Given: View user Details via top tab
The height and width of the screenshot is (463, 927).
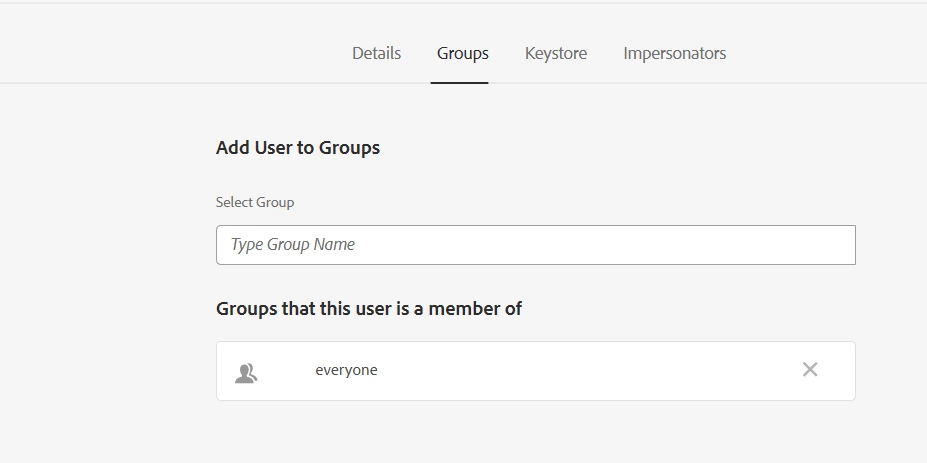Looking at the screenshot, I should (377, 53).
